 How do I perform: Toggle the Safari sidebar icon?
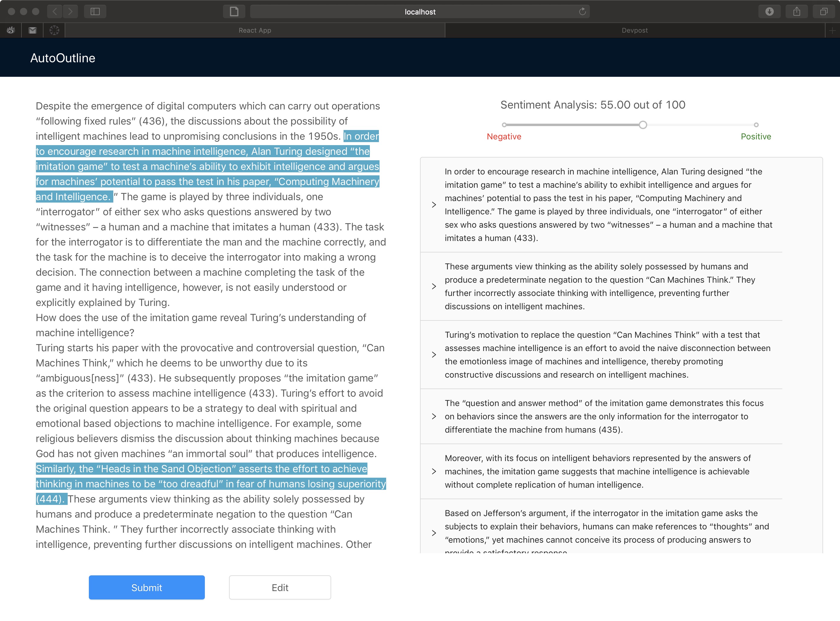tap(95, 12)
